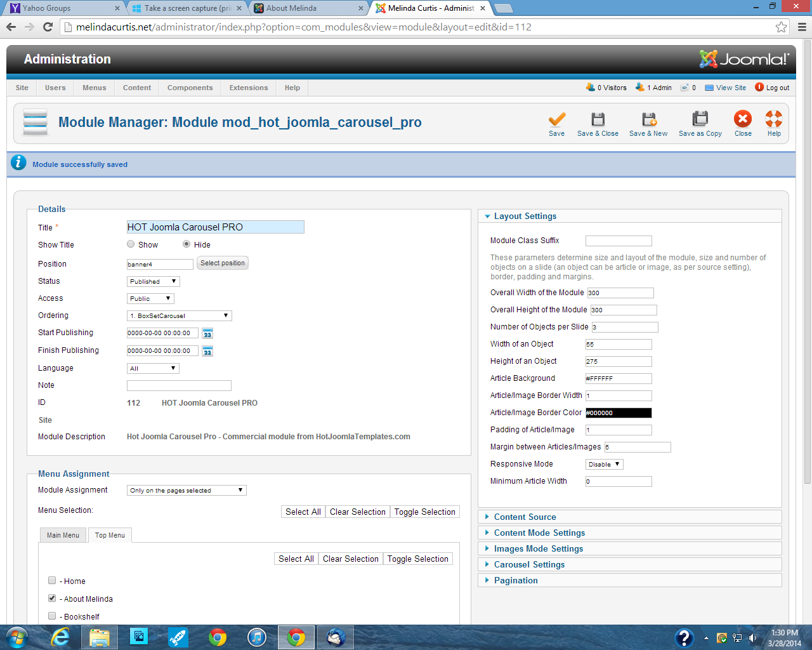This screenshot has width=812, height=650.
Task: Click the Module Manager stack icon
Action: point(36,122)
